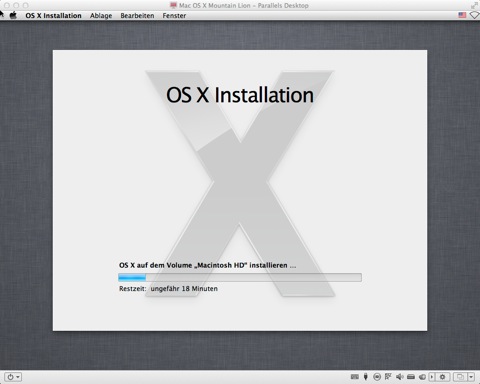Image resolution: width=480 pixels, height=384 pixels.
Task: Expand the status bar devices arrow
Action: [432, 377]
